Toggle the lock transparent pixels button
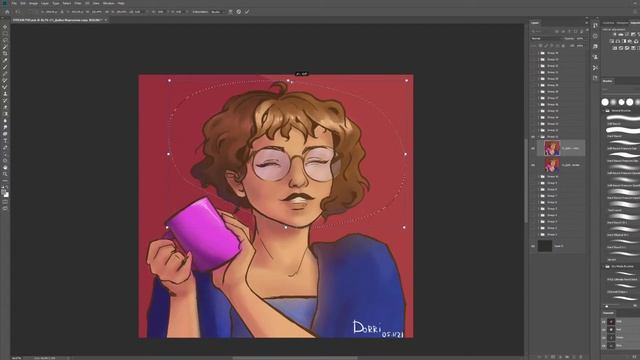Image resolution: width=640 pixels, height=360 pixels. [540, 46]
